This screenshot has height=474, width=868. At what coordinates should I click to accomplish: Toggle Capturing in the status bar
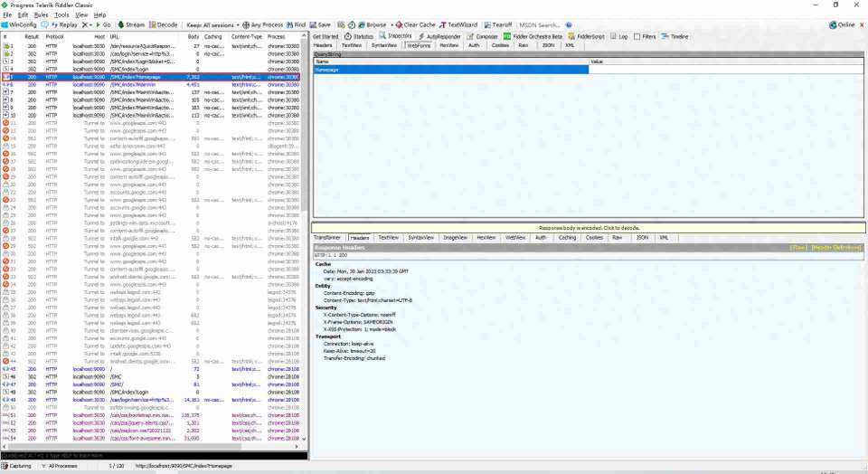click(16, 466)
